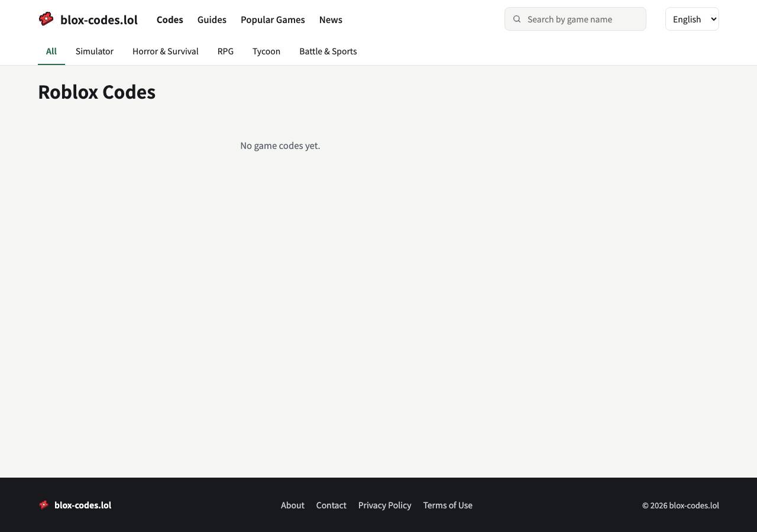Open the Codes nav item
757x532 pixels.
pos(170,20)
